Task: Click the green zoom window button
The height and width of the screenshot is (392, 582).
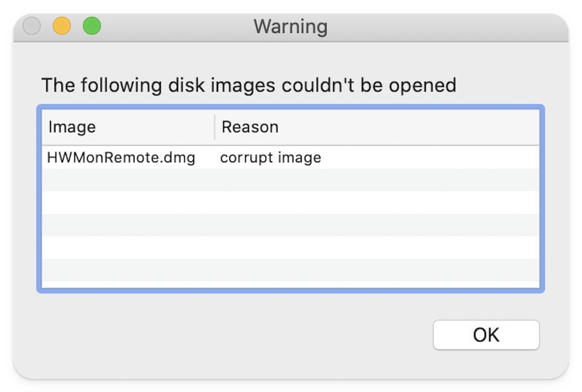Action: point(92,26)
